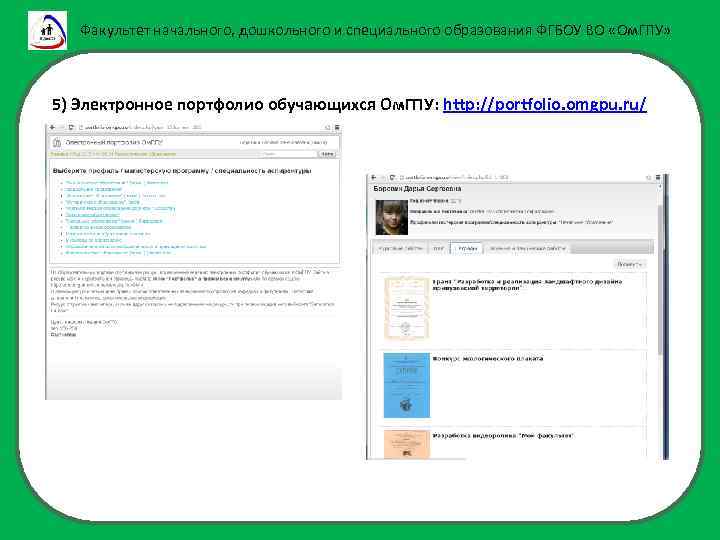Open the orange video clip certificate thumbnail

point(407,444)
